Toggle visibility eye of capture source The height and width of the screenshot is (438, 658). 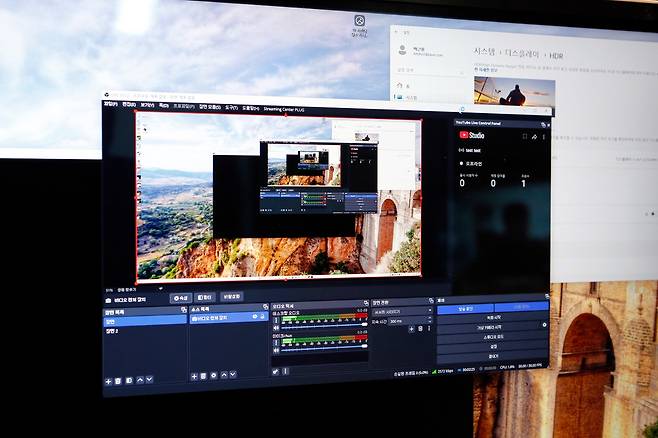point(255,317)
